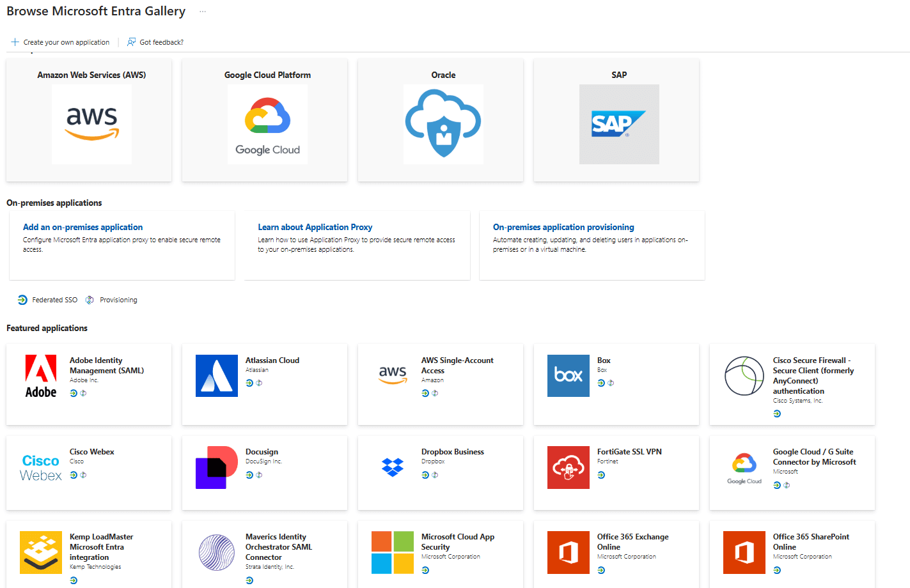Screen dimensions: 910x588
Task: Open Learn about Application Proxy
Action: tap(315, 227)
